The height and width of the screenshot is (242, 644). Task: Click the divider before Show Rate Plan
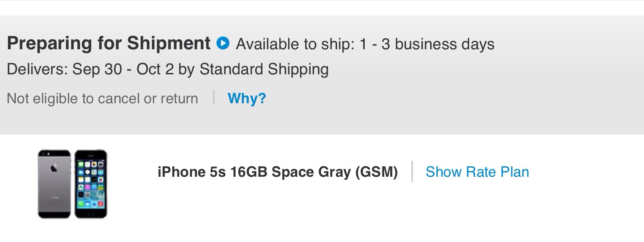pos(412,172)
